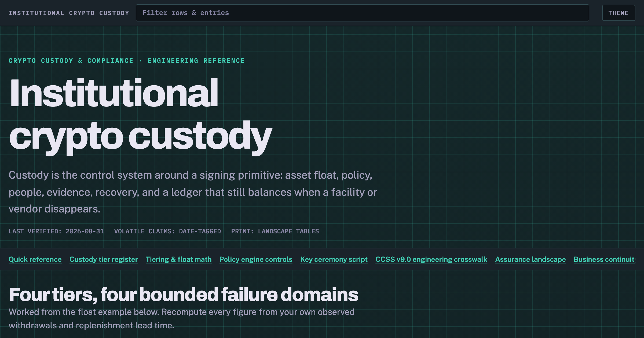
Task: Open Key ceremony script section
Action: pos(334,259)
